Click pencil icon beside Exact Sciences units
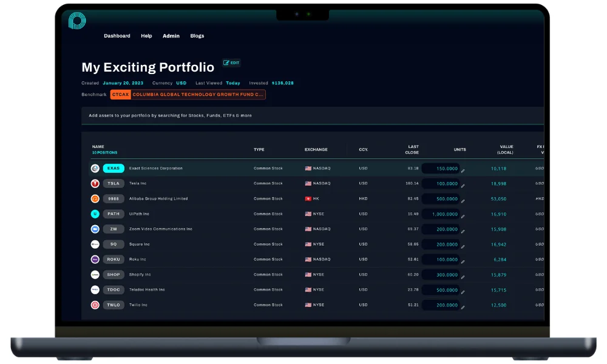Viewport: 607px width, 364px height. (463, 170)
